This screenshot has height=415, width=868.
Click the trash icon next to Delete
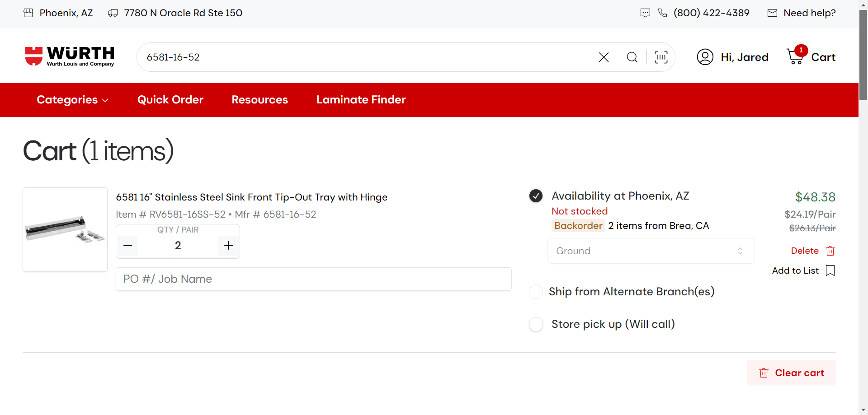point(830,251)
